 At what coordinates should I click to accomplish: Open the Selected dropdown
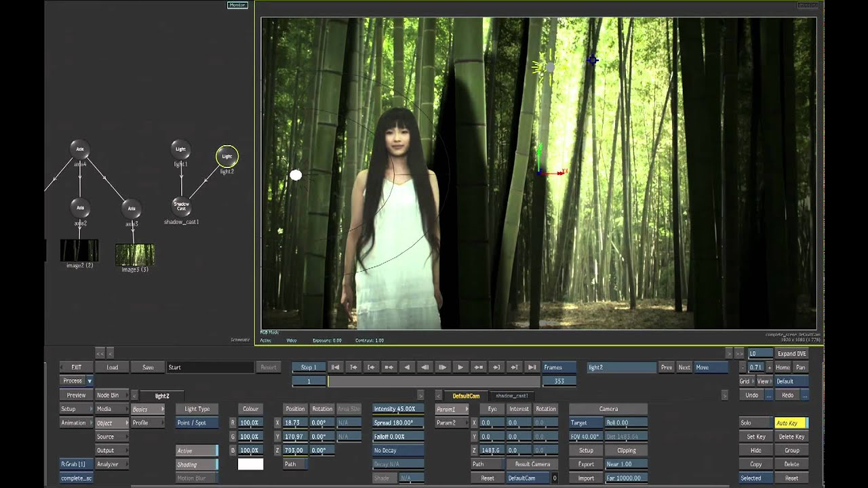coord(755,479)
